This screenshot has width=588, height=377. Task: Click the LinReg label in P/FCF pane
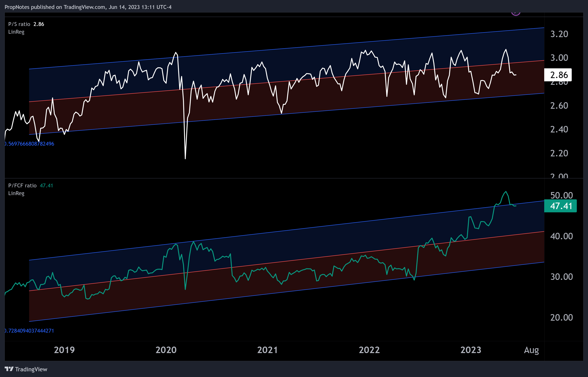point(16,193)
